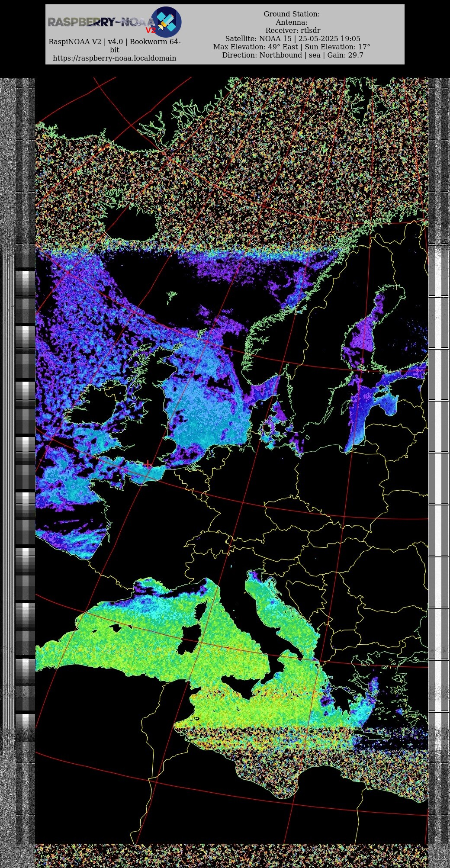
Task: Click the round satellite icon in logo
Action: pyautogui.click(x=166, y=22)
